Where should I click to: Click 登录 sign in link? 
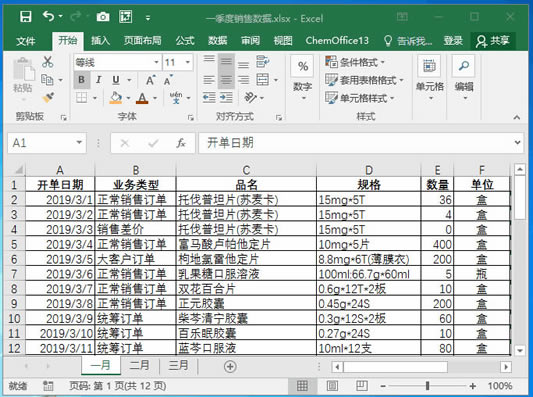[453, 41]
